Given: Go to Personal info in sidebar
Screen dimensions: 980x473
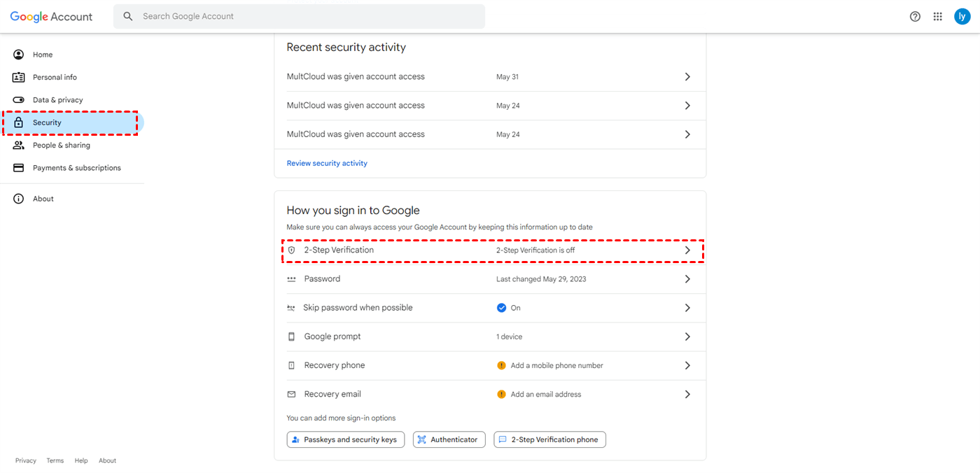Looking at the screenshot, I should click(55, 77).
